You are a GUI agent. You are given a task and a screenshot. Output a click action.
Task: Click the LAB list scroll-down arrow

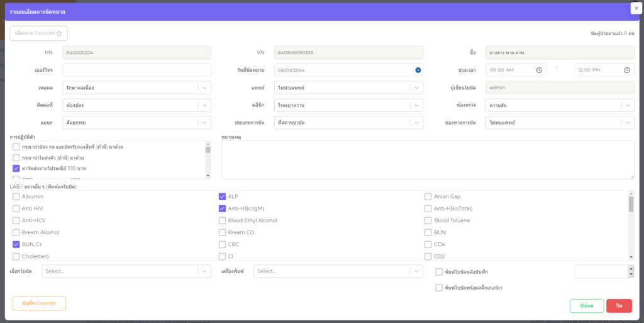coord(631,257)
